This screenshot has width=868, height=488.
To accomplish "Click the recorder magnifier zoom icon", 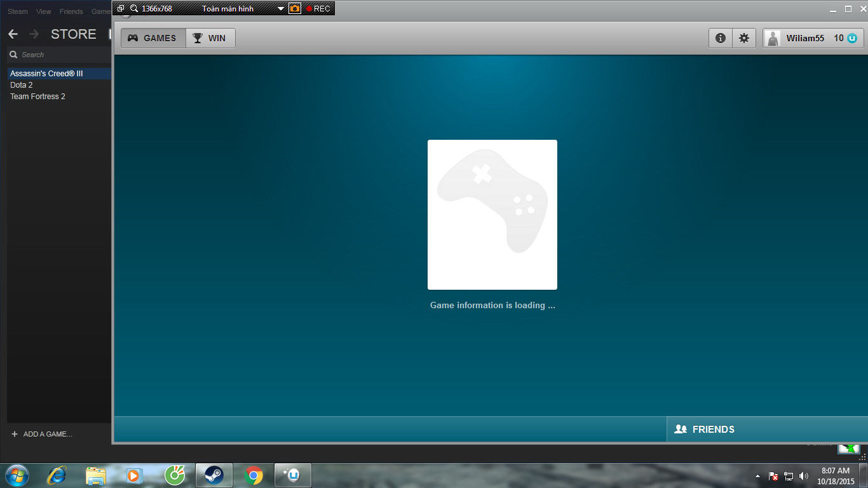I will (134, 8).
